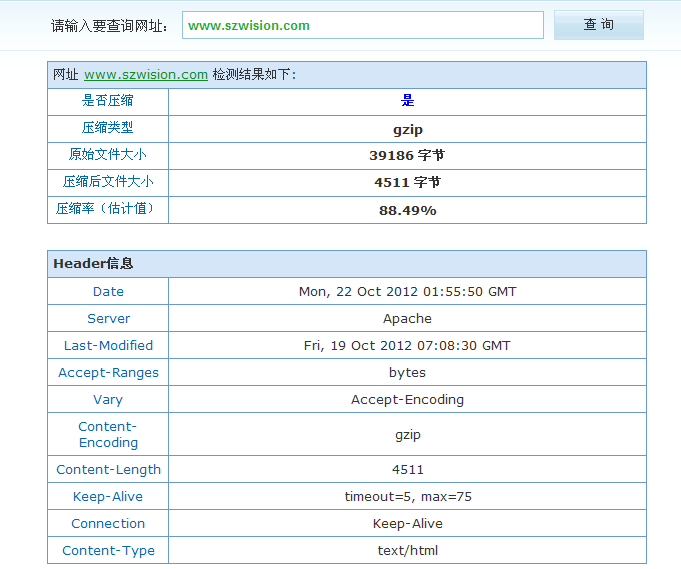Click the gzip value in Header table
Screen dimensions: 681x569
click(407, 435)
